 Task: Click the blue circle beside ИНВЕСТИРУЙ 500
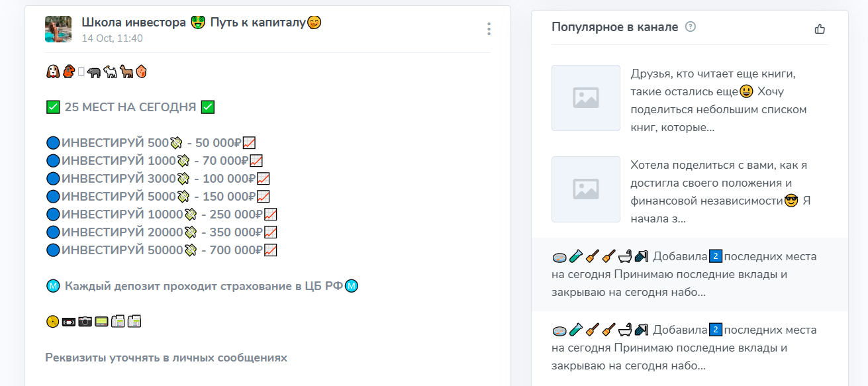pos(53,142)
